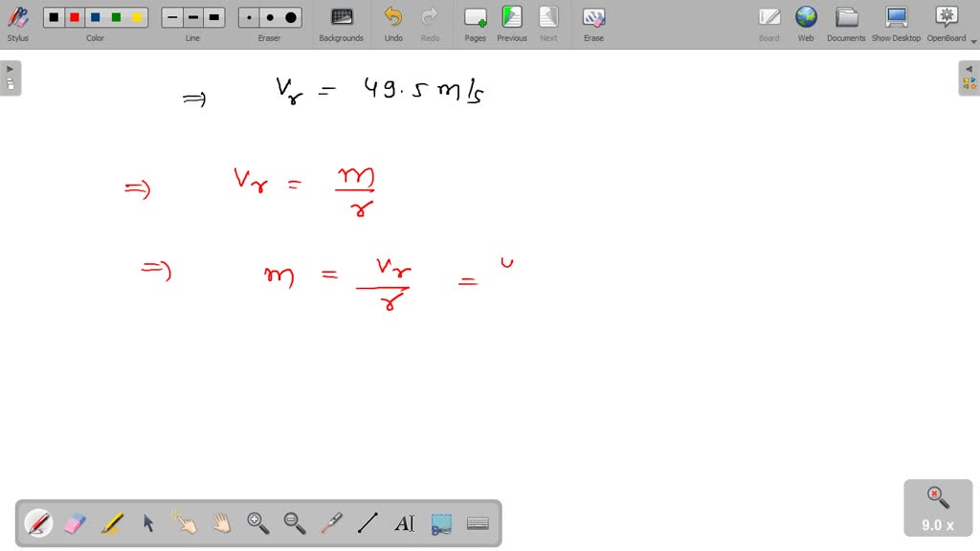Show Desktop from the top bar

(896, 17)
